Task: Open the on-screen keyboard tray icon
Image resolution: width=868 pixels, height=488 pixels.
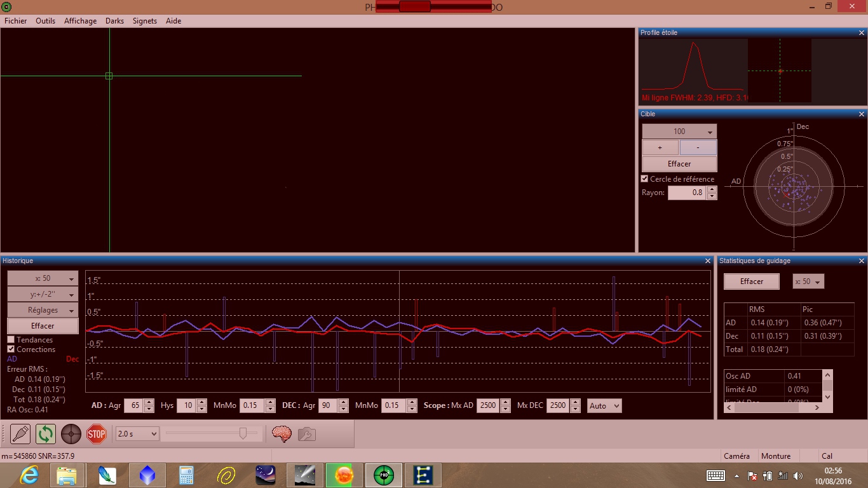Action: point(715,475)
